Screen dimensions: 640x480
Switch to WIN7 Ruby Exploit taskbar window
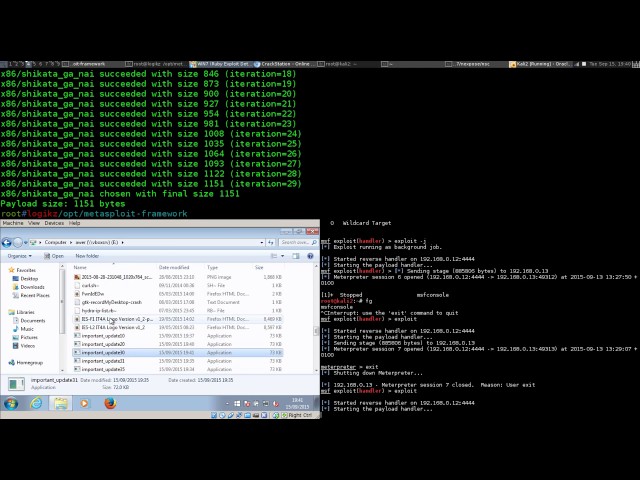(x=220, y=64)
